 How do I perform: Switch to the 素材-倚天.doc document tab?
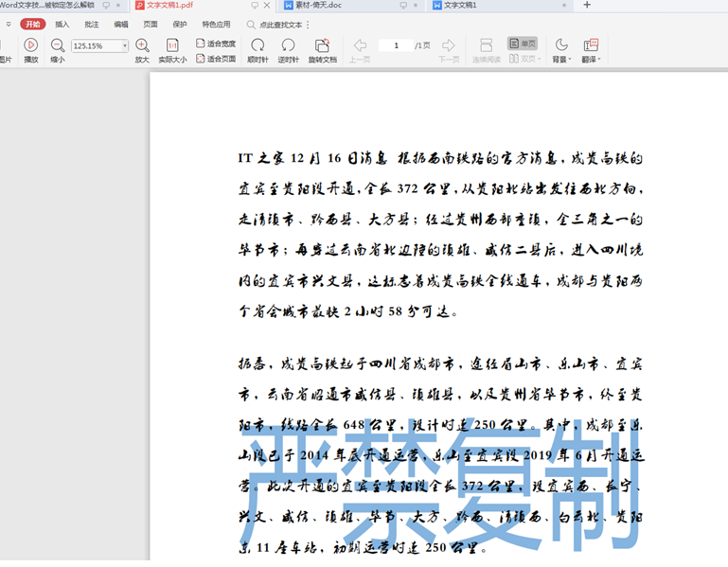coord(318,5)
